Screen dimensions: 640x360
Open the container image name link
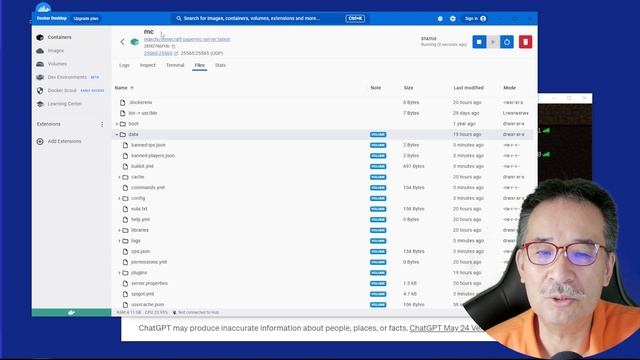pos(187,40)
